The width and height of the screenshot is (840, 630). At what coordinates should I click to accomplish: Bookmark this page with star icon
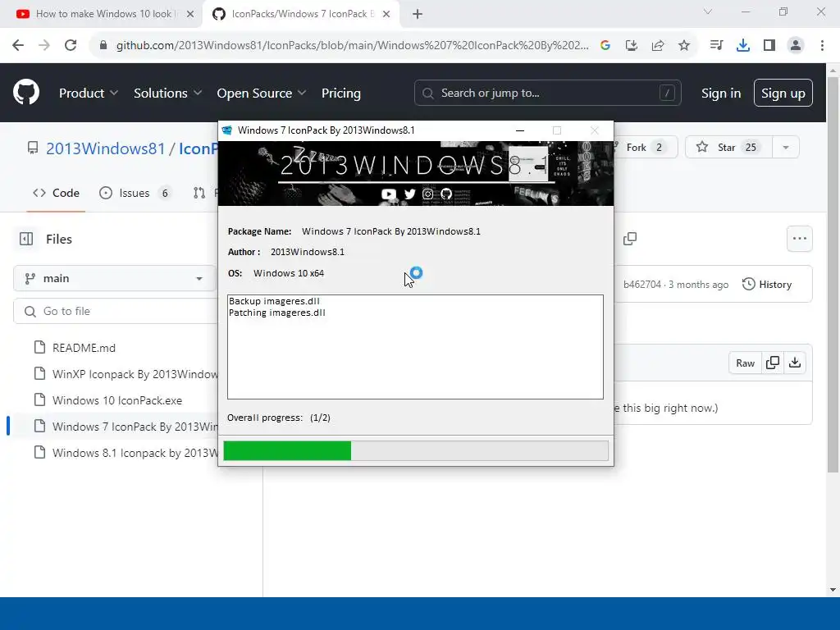click(684, 46)
